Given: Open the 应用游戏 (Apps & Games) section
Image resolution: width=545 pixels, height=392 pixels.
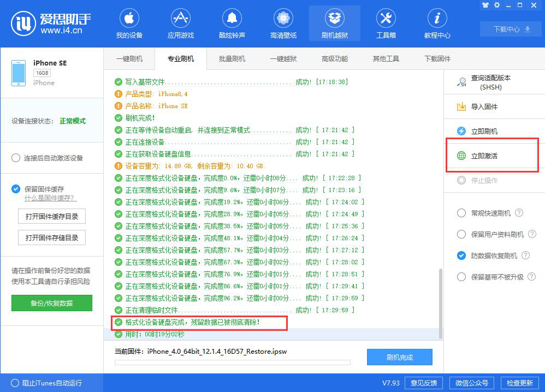Looking at the screenshot, I should (180, 23).
